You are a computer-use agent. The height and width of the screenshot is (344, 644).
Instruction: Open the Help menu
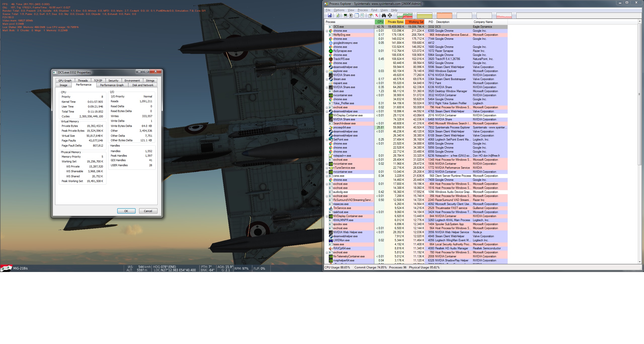(394, 10)
